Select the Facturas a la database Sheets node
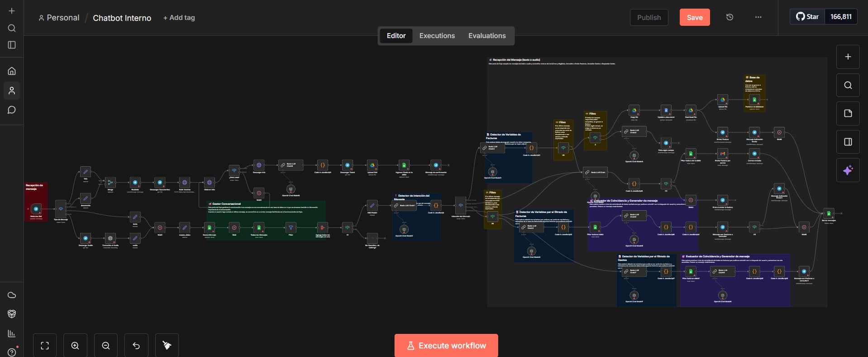This screenshot has height=357, width=868. [x=754, y=100]
